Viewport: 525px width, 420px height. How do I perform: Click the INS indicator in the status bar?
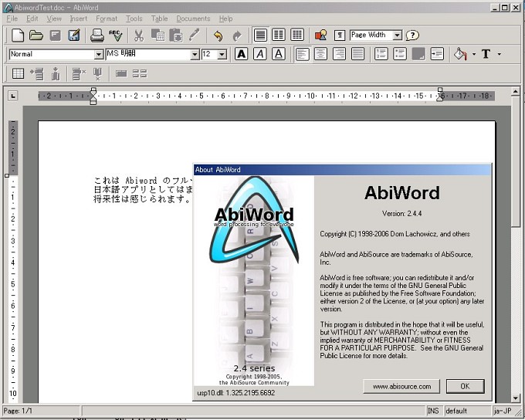click(x=433, y=411)
